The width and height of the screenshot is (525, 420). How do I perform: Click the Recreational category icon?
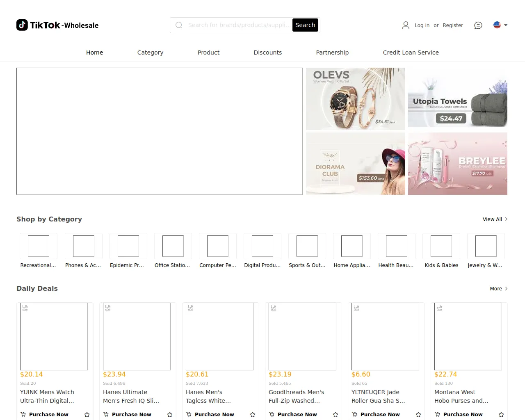pyautogui.click(x=39, y=246)
